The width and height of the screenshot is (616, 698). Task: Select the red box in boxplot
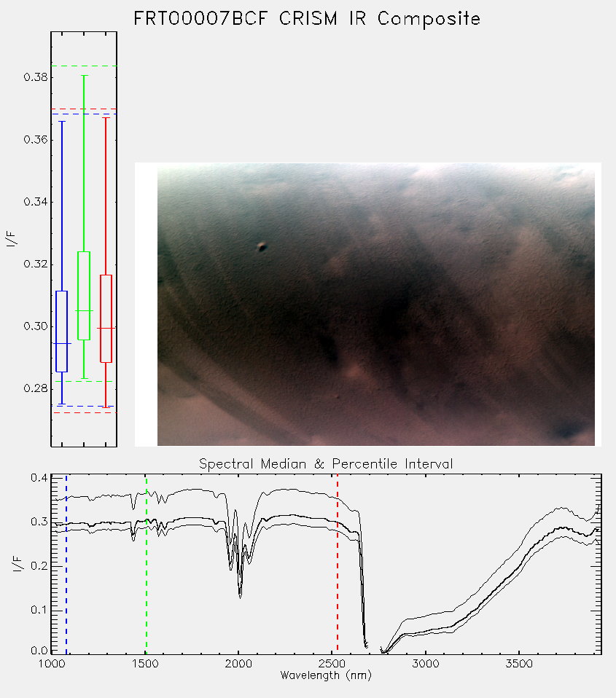pos(106,318)
